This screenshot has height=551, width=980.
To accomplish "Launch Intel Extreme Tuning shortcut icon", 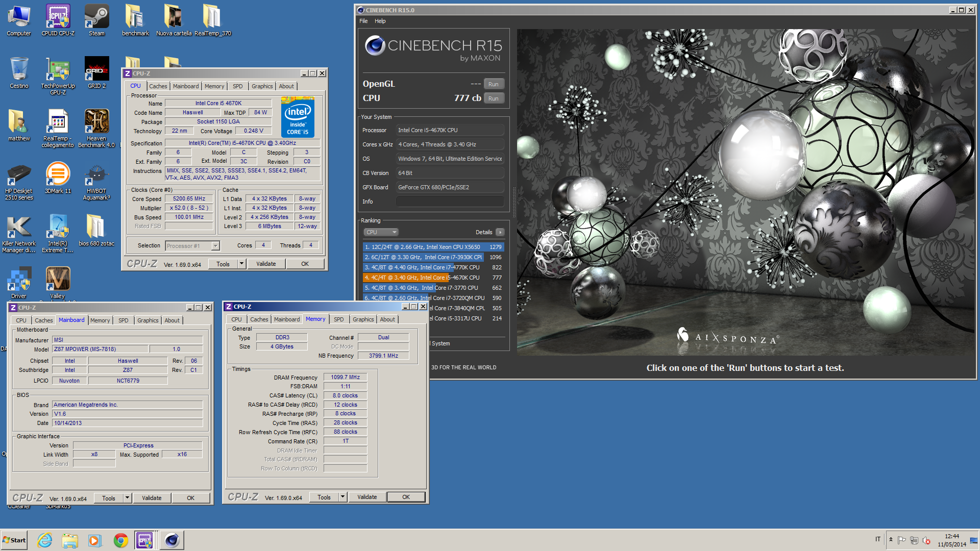I will (58, 234).
